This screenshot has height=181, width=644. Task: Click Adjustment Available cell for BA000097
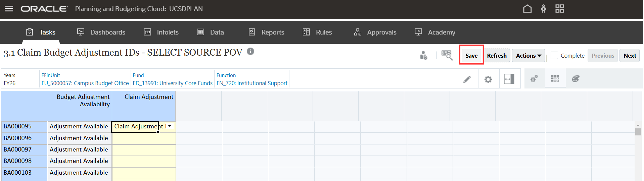coord(80,150)
